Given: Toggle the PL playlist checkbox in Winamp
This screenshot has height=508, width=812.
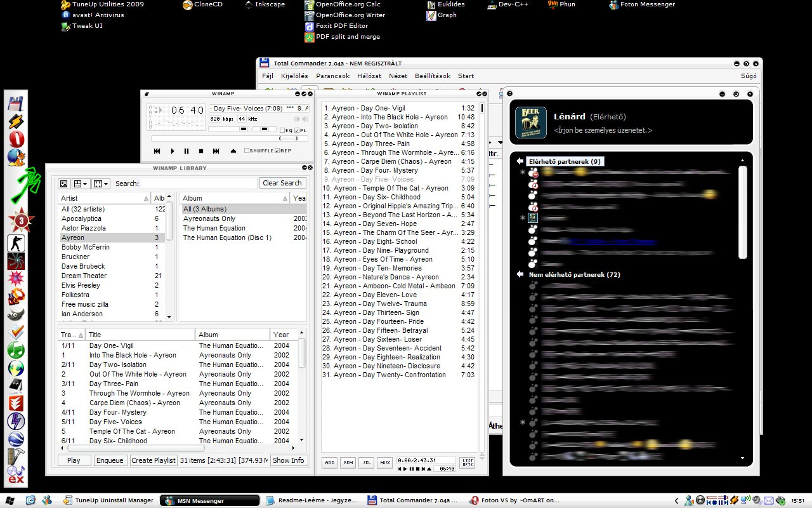Looking at the screenshot, I should 300,130.
